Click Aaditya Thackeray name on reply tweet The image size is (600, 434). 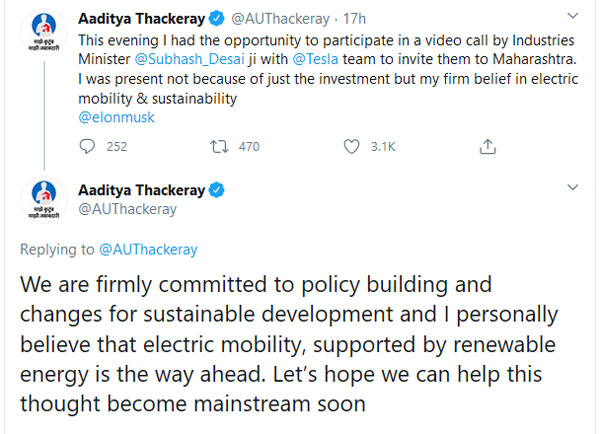141,189
